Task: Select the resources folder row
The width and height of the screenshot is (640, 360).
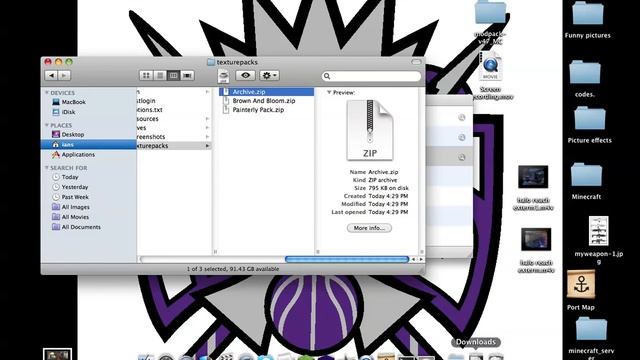Action: 174,119
